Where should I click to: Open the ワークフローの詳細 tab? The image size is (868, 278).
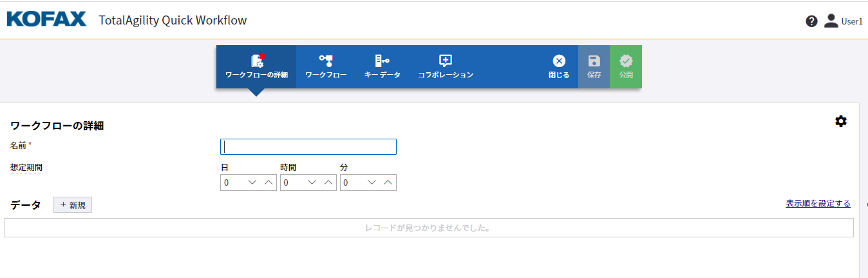click(256, 67)
